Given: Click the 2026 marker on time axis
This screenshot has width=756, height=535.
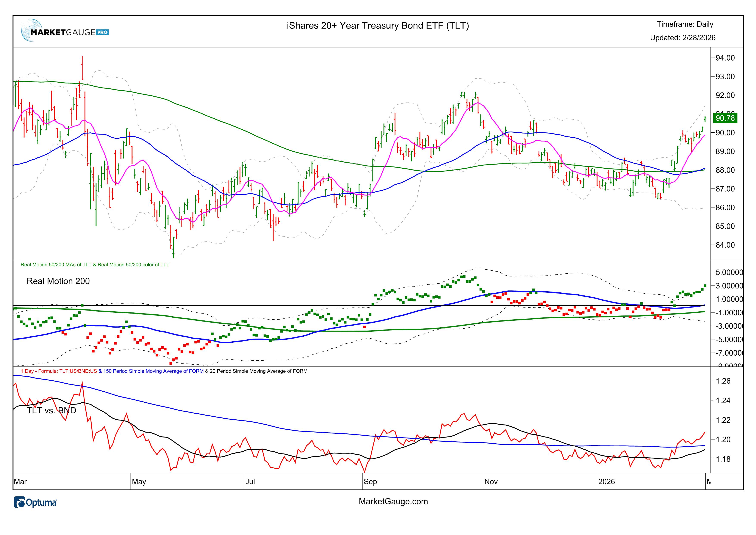Looking at the screenshot, I should (x=606, y=482).
